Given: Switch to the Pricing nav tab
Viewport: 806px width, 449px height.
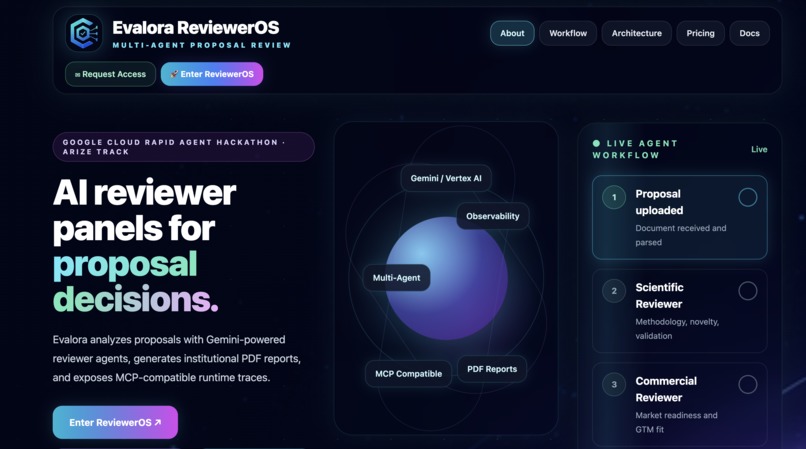Looking at the screenshot, I should [700, 33].
